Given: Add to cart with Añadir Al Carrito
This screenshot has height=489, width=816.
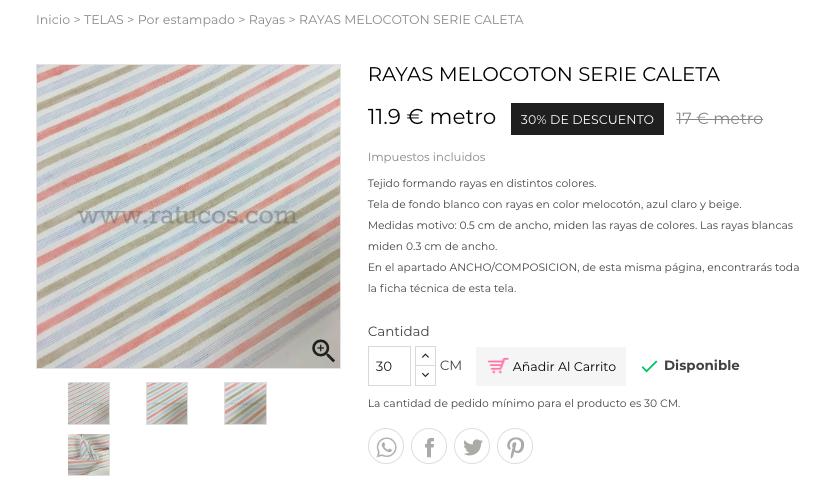Looking at the screenshot, I should point(551,366).
